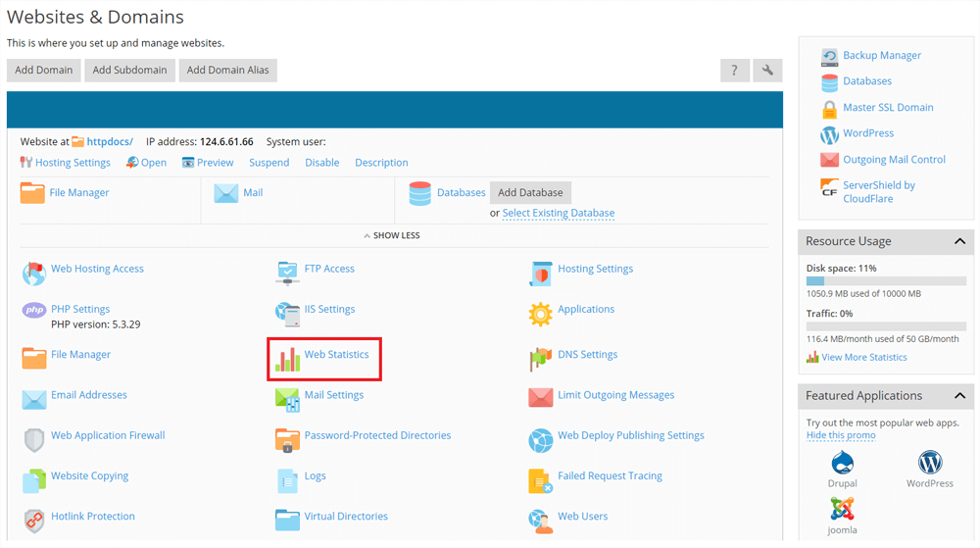Screen dimensions: 980x548
Task: Click the Logs document icon
Action: (287, 480)
